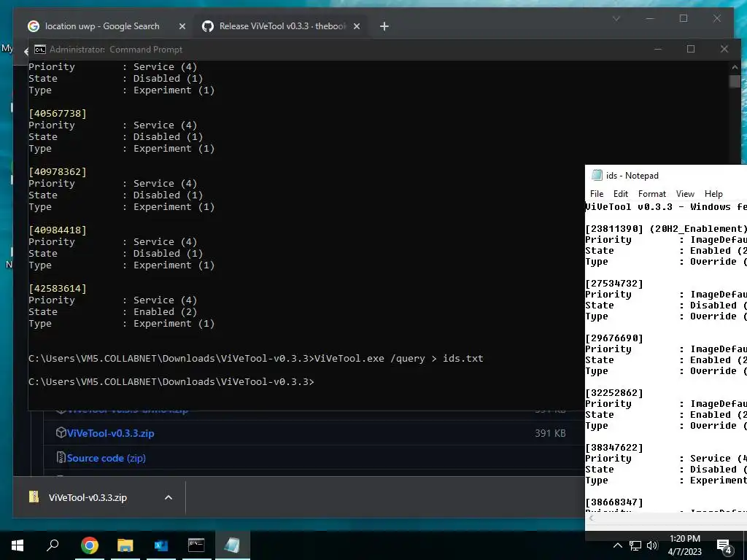This screenshot has width=747, height=560.
Task: Click the [40978362] feature ID in Command Prompt
Action: [58, 171]
